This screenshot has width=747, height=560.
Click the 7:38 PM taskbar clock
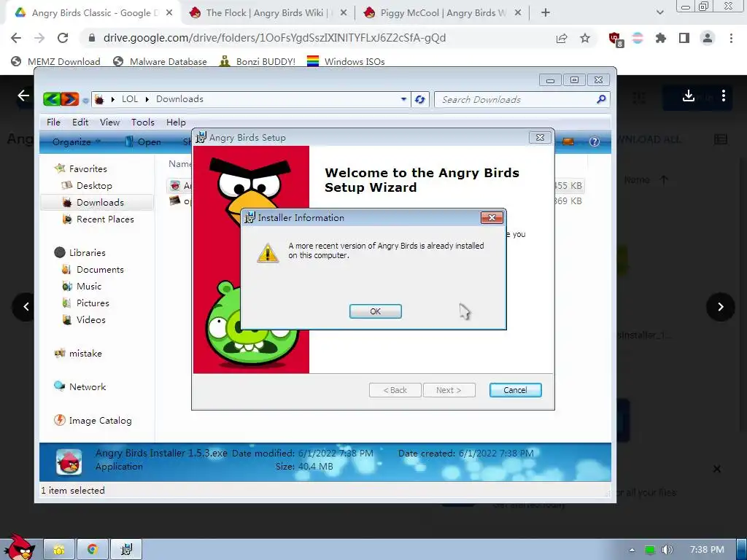pos(707,550)
